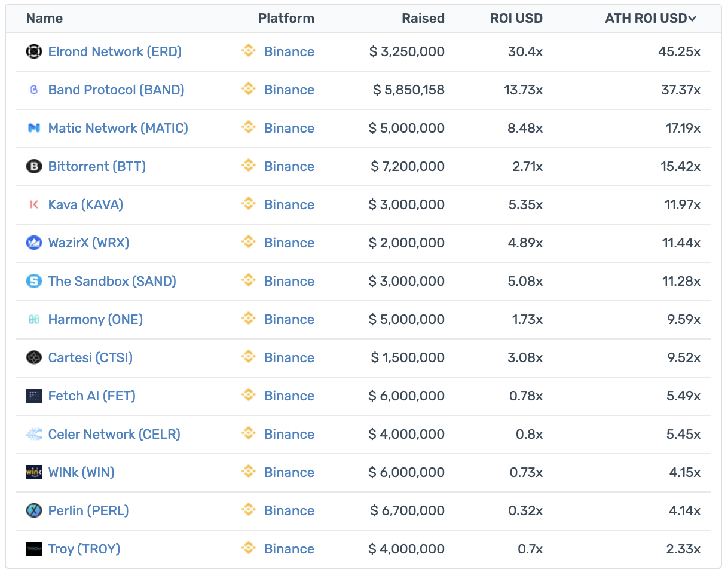Screen dimensions: 728x575
Task: Click the Binance logo in The Sandbox row
Action: pyautogui.click(x=249, y=280)
